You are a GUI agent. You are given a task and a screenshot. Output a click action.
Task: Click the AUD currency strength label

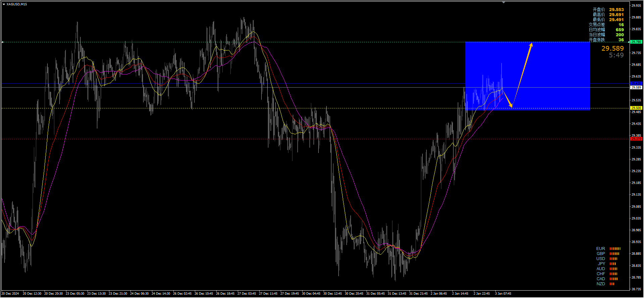click(x=601, y=269)
